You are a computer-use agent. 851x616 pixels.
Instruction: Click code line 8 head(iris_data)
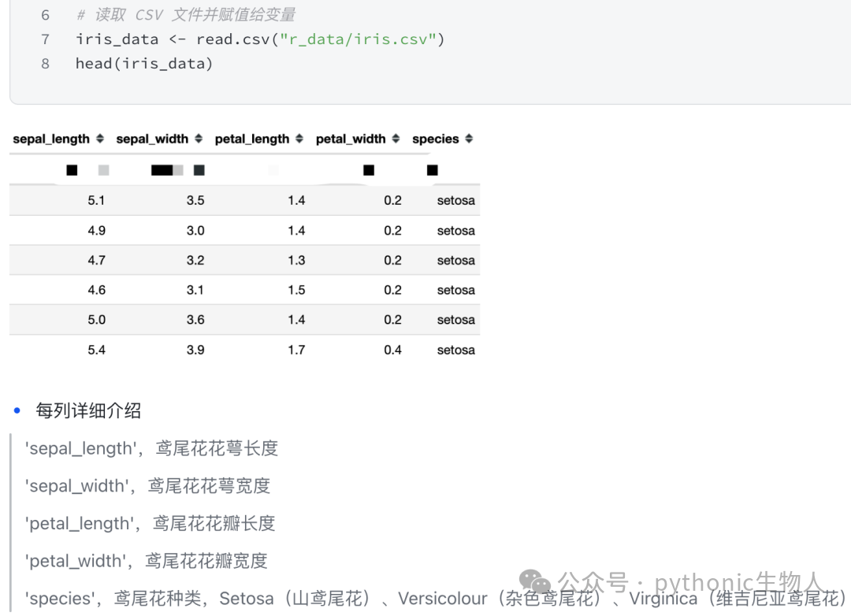(x=144, y=64)
